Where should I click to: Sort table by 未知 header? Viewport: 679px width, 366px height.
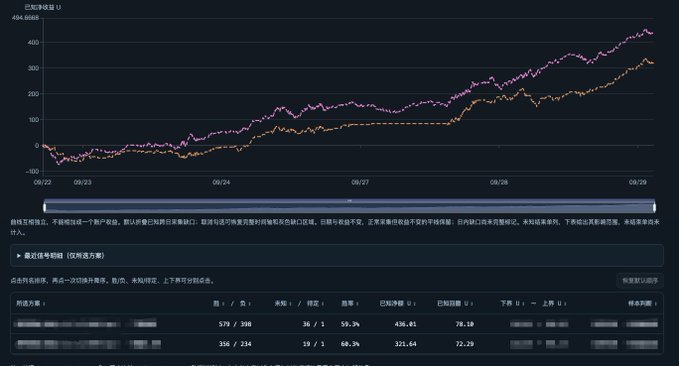pyautogui.click(x=283, y=303)
